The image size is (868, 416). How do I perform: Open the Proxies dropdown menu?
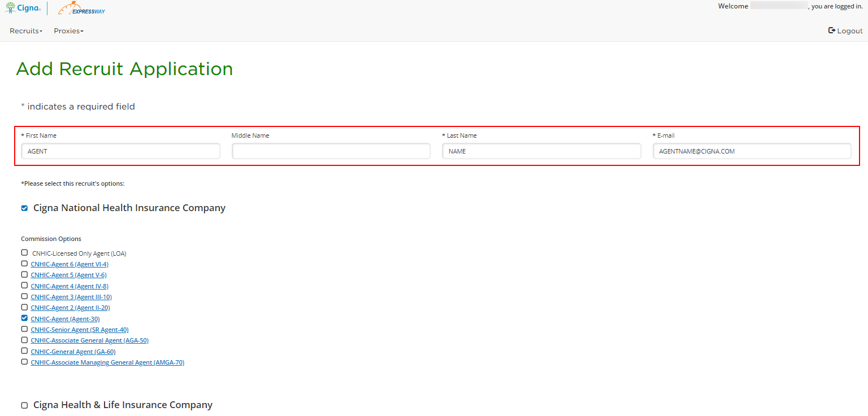pyautogui.click(x=68, y=31)
